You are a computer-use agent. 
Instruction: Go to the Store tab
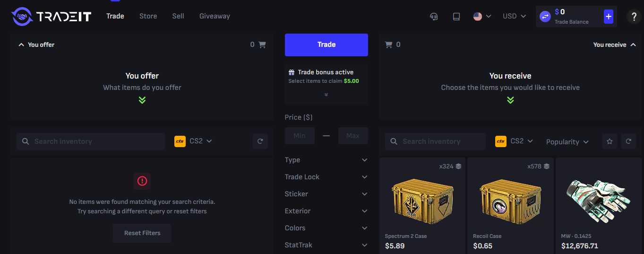click(148, 16)
